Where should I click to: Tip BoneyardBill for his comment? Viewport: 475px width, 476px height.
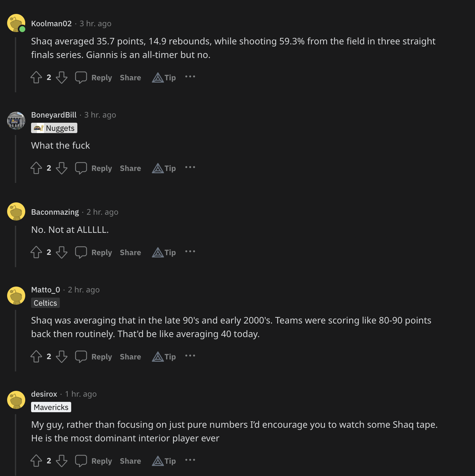click(x=164, y=168)
